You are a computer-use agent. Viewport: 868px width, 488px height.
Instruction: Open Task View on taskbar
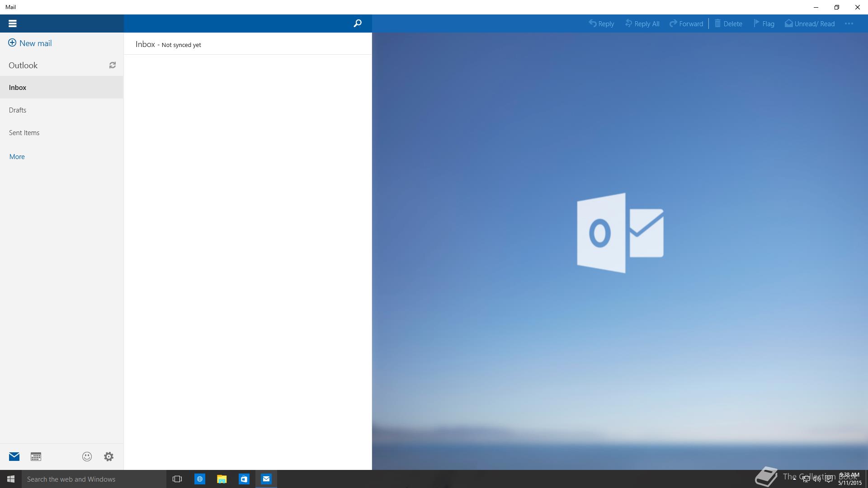(177, 479)
